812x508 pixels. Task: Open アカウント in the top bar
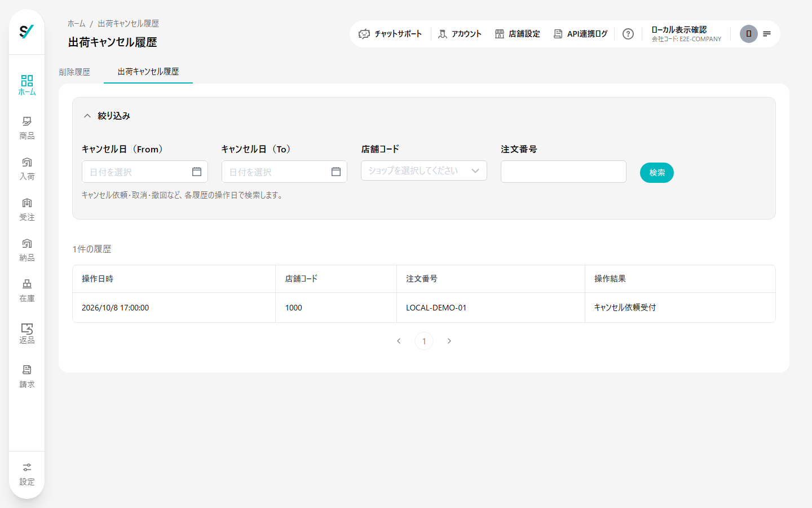click(x=460, y=34)
